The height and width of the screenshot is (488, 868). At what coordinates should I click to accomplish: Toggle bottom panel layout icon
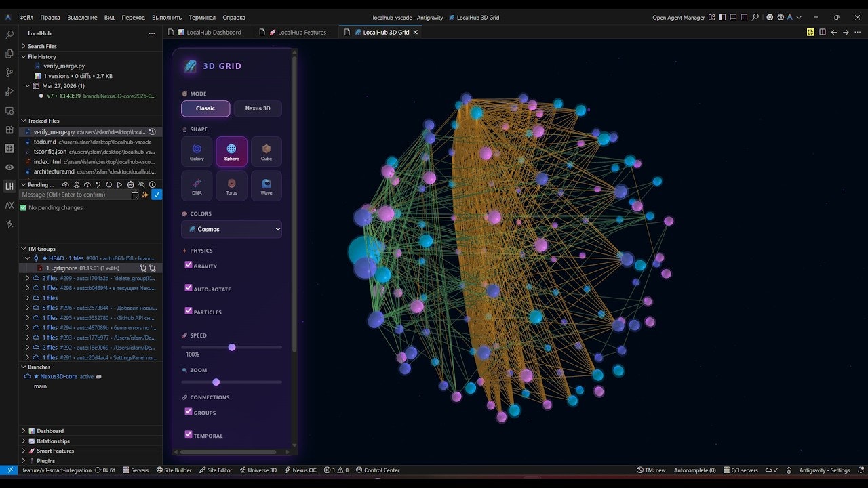733,17
